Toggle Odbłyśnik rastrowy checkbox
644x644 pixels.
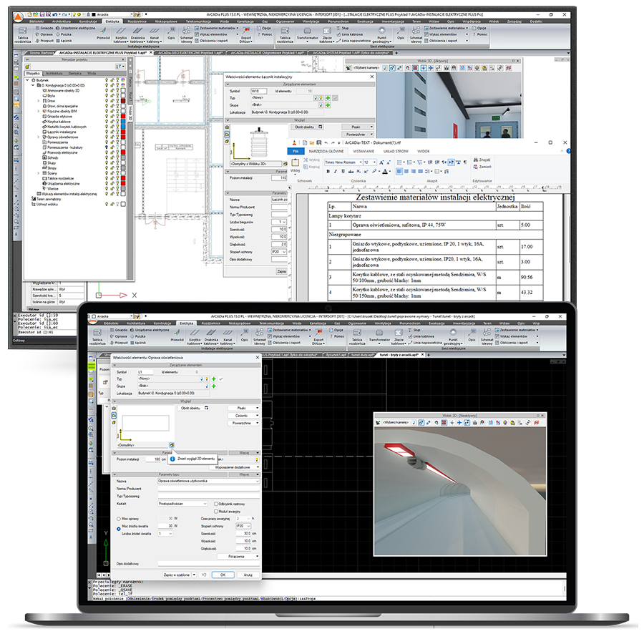tap(216, 504)
